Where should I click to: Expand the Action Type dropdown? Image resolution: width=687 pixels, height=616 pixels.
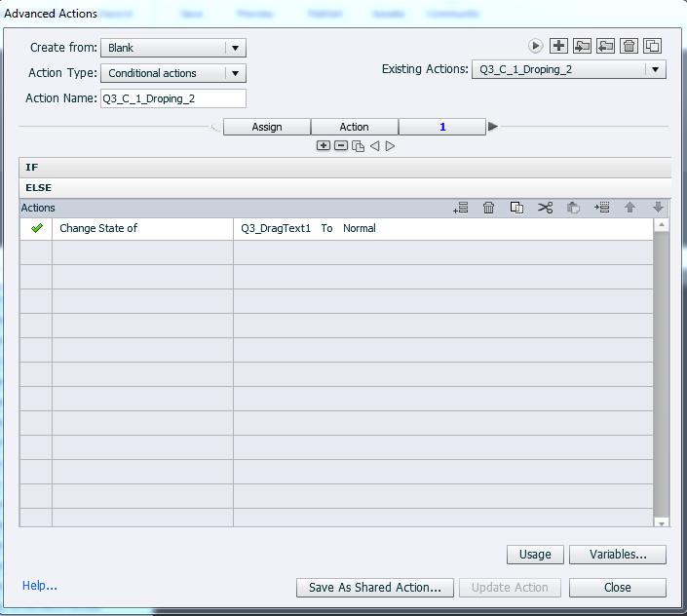pos(234,73)
